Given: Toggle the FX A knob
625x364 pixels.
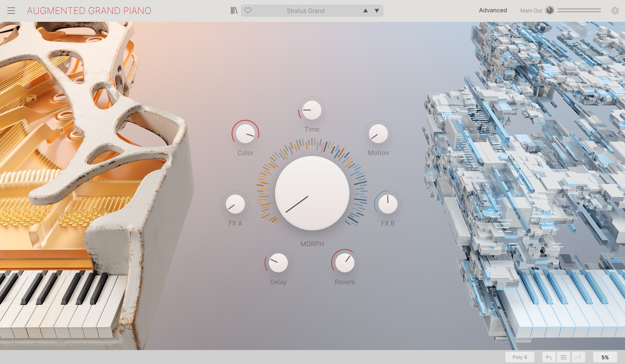Looking at the screenshot, I should (x=235, y=204).
